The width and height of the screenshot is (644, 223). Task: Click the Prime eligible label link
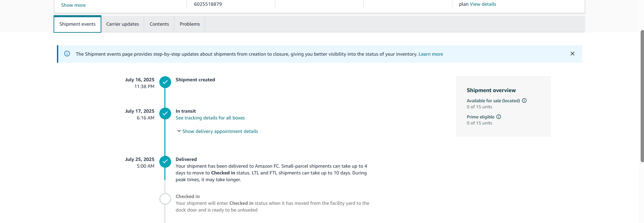click(x=481, y=117)
